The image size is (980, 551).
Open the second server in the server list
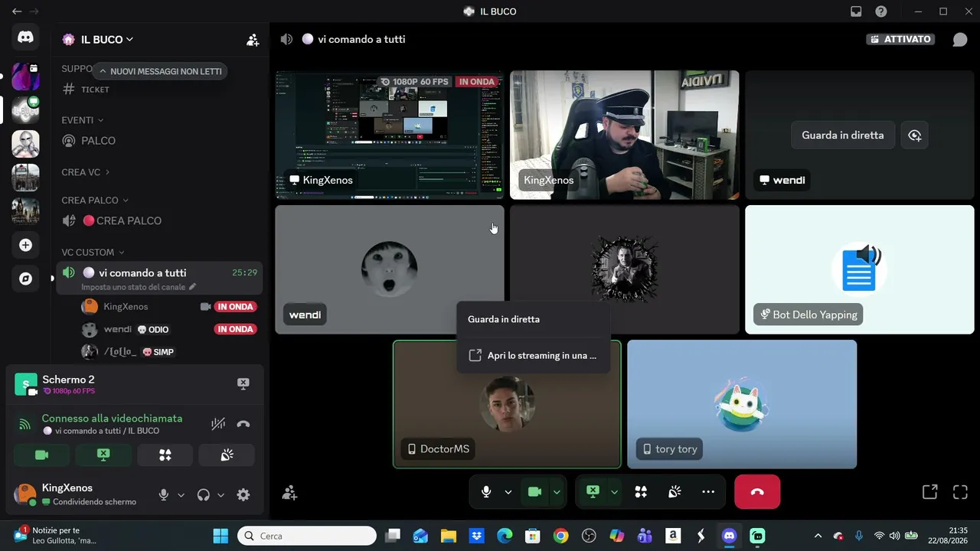point(25,109)
